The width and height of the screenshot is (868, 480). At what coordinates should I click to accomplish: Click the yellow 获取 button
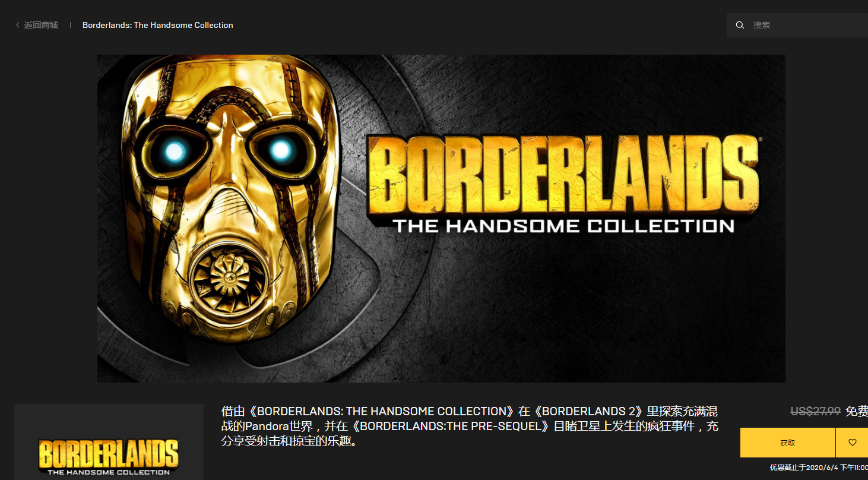pos(788,443)
